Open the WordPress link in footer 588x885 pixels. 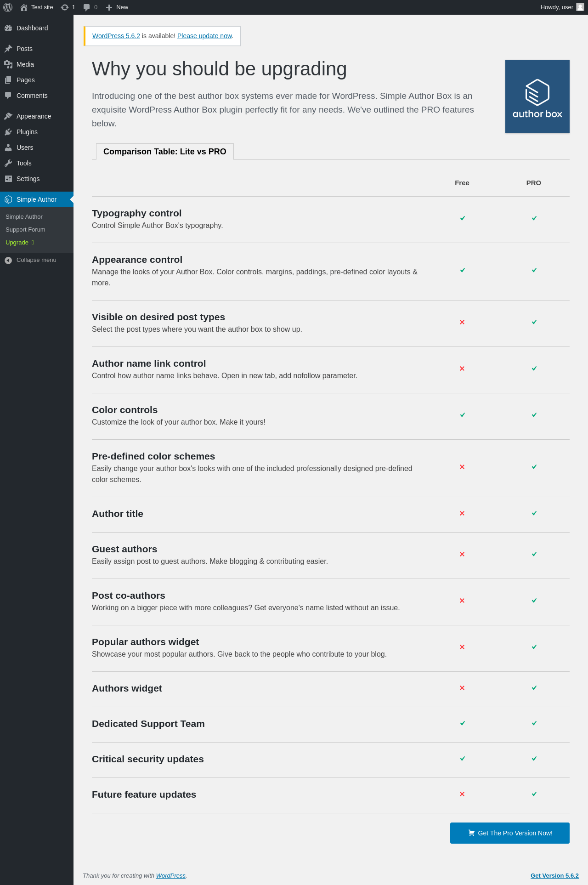coord(171,876)
